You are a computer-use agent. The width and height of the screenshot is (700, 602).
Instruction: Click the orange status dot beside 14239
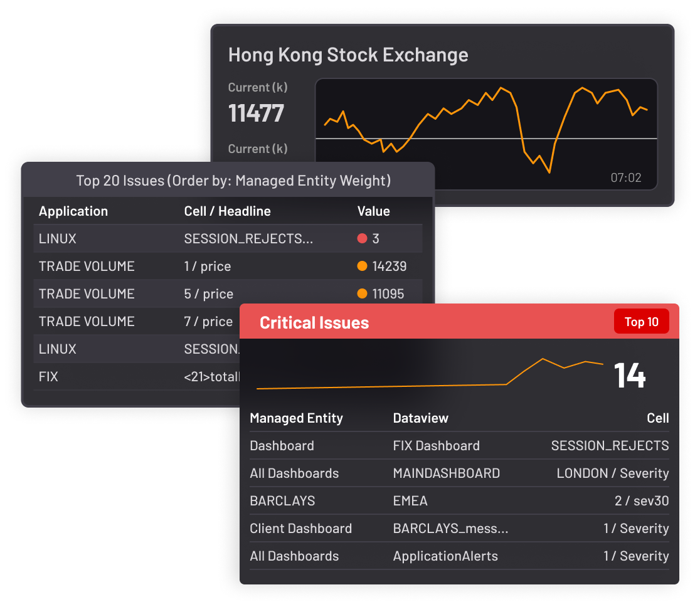point(362,267)
